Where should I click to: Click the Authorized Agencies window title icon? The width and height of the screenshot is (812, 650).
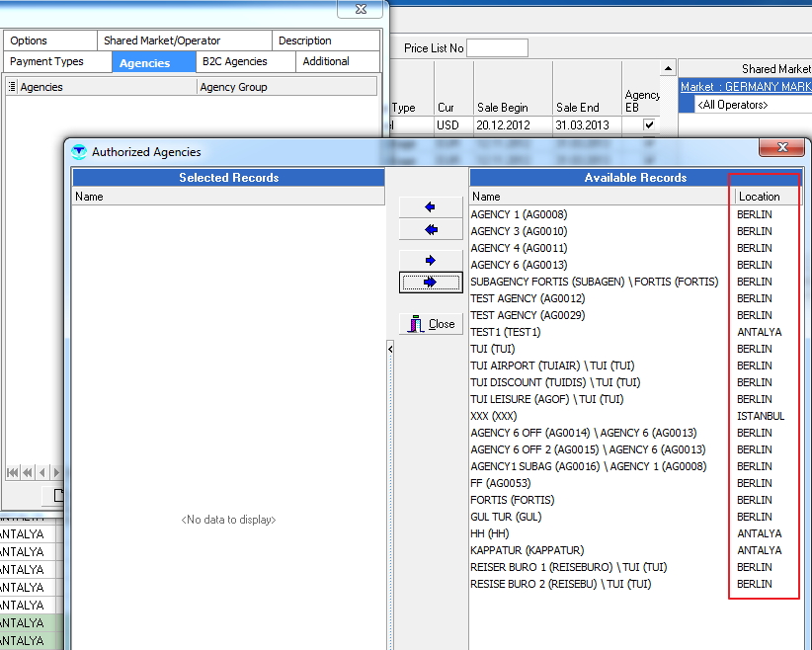79,152
